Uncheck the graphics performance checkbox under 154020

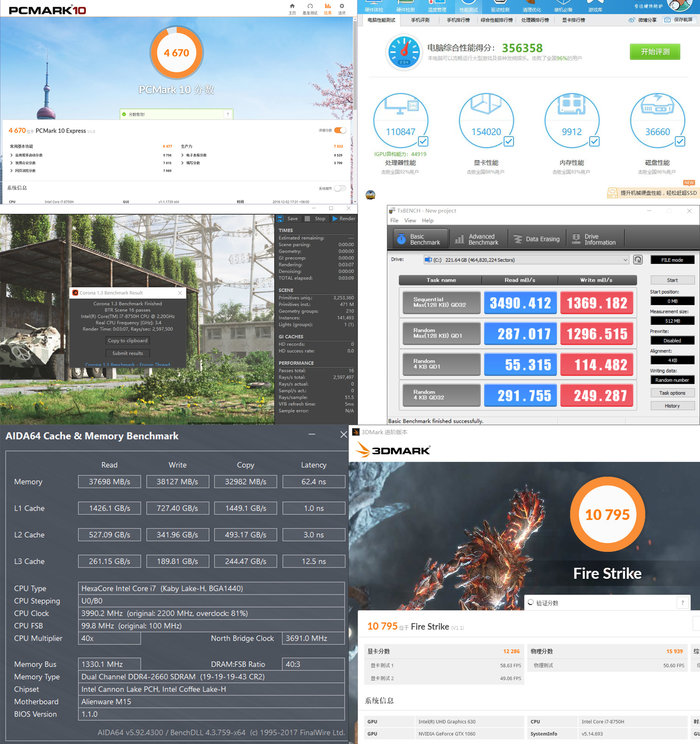point(509,141)
